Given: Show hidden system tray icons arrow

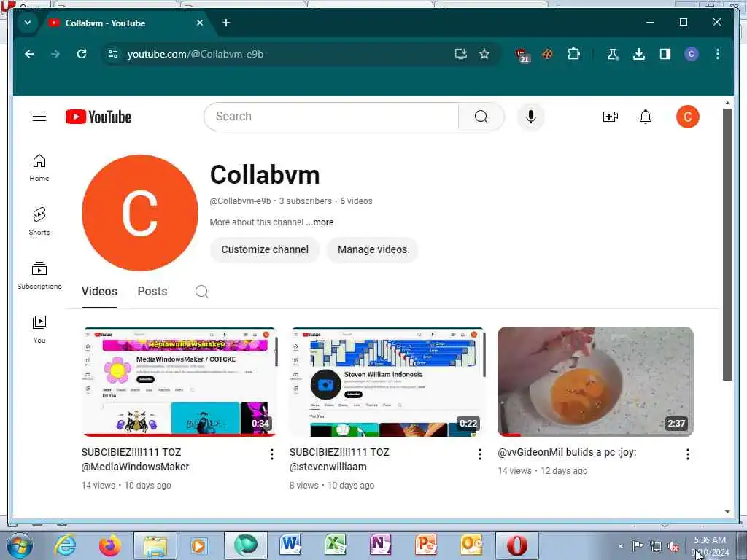Looking at the screenshot, I should pos(620,546).
